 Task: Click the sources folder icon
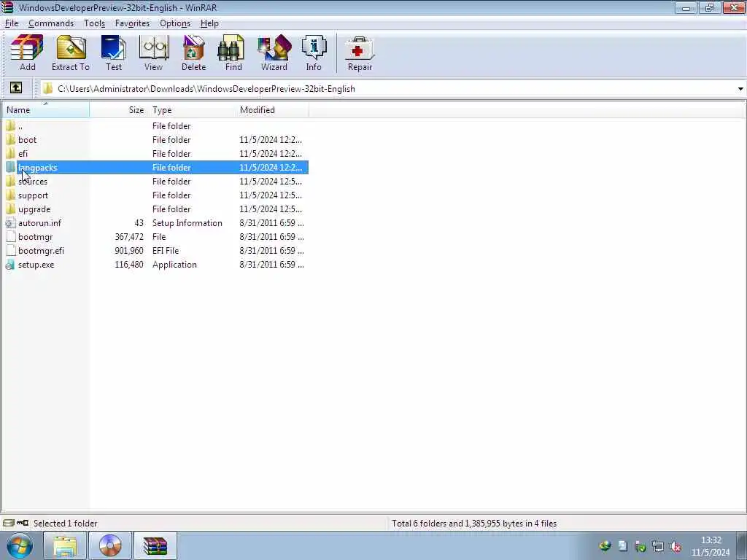10,181
